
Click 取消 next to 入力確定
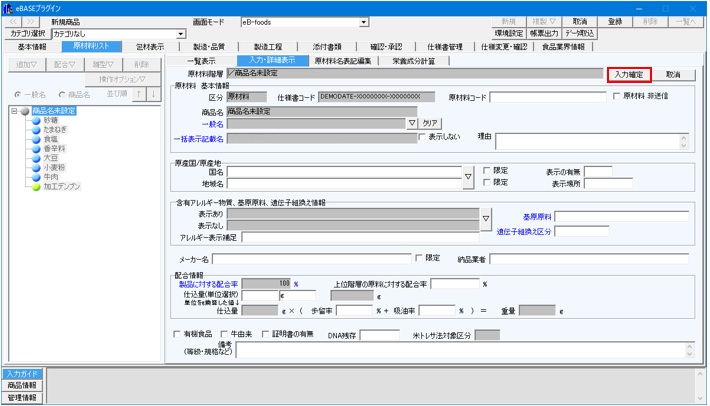pyautogui.click(x=673, y=75)
